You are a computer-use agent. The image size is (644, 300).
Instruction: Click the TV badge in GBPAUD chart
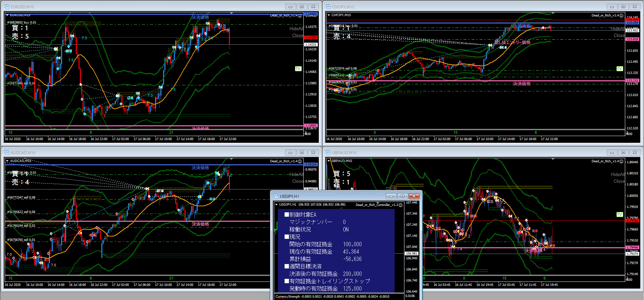(x=620, y=214)
